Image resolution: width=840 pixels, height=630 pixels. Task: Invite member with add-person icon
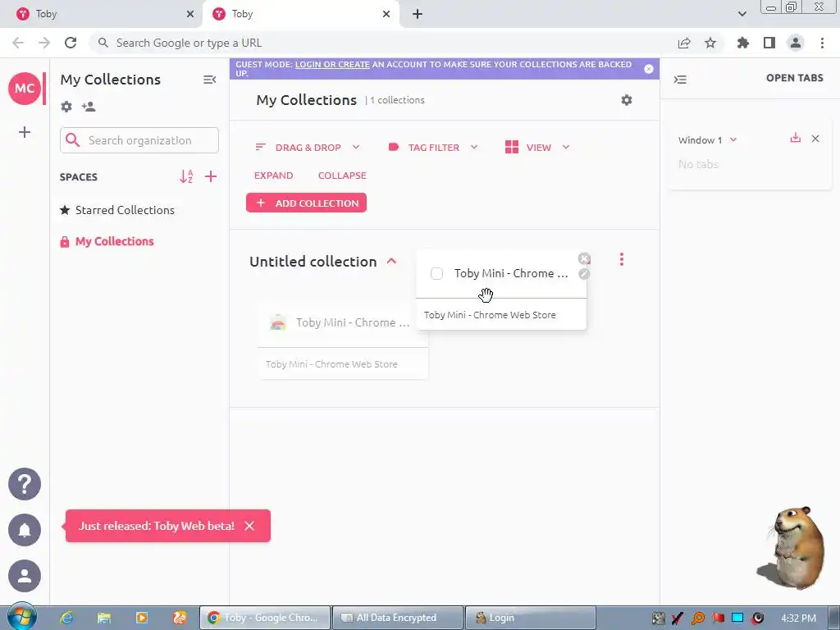(x=89, y=107)
